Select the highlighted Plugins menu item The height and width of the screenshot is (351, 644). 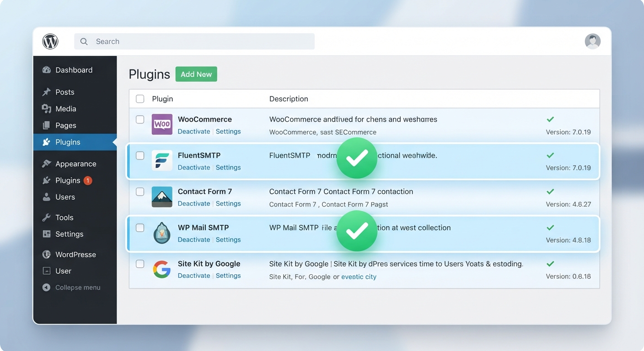[x=75, y=142]
